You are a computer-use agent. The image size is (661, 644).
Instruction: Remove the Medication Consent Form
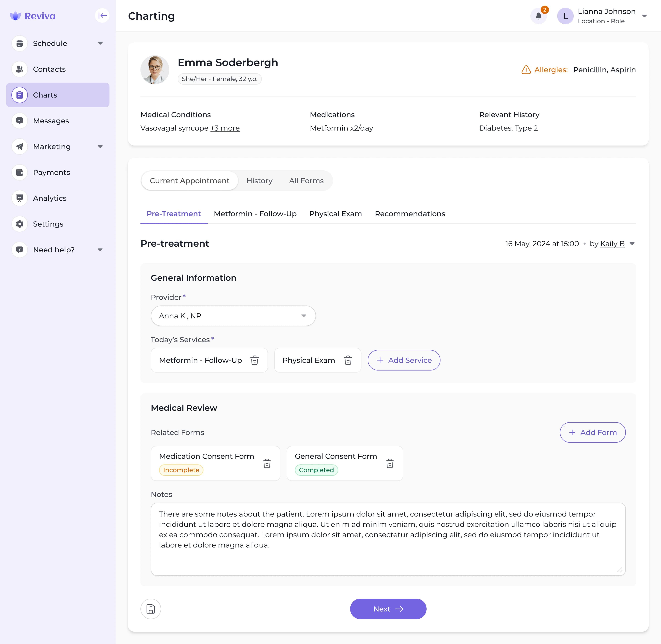267,463
